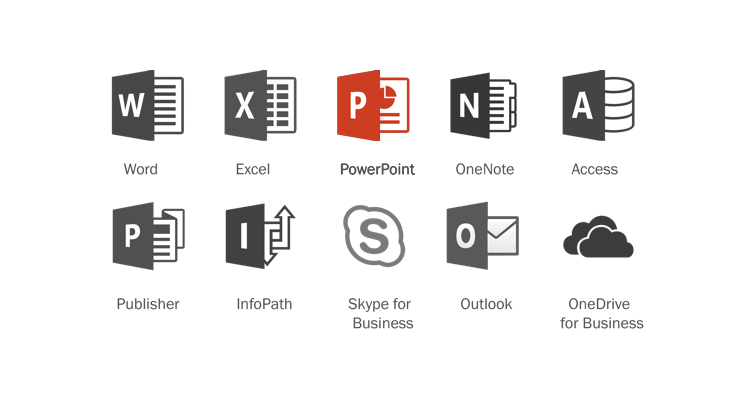The width and height of the screenshot is (750, 400).
Task: Click the OneDrive for Business label
Action: pos(601,313)
